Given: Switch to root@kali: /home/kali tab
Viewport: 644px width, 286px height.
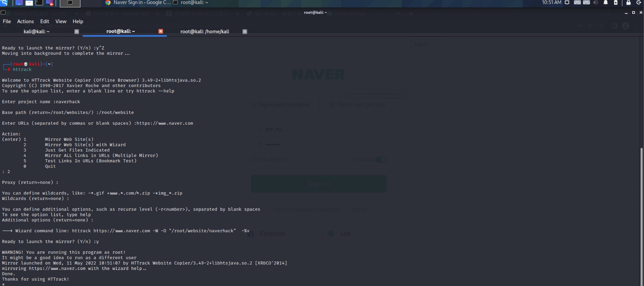Looking at the screenshot, I should 205,31.
